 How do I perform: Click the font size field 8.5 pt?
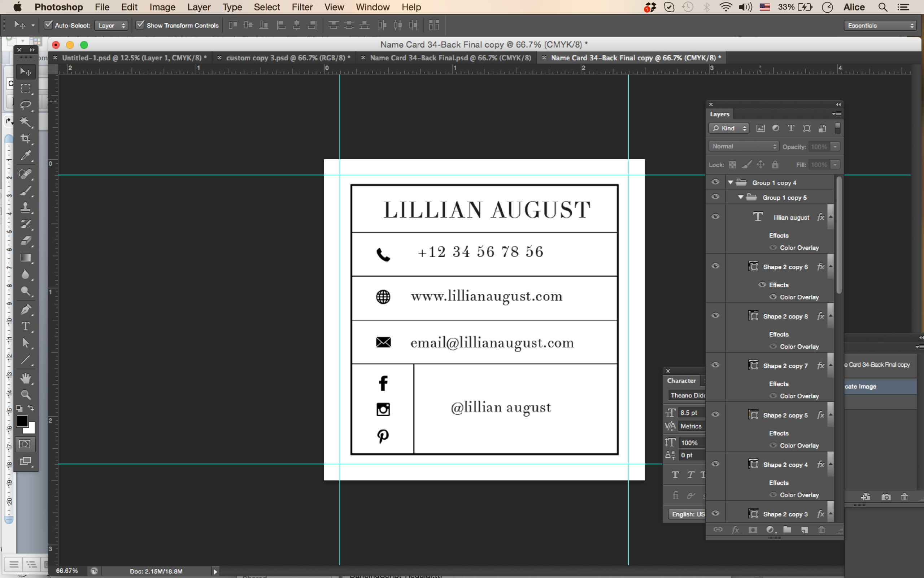tap(691, 413)
